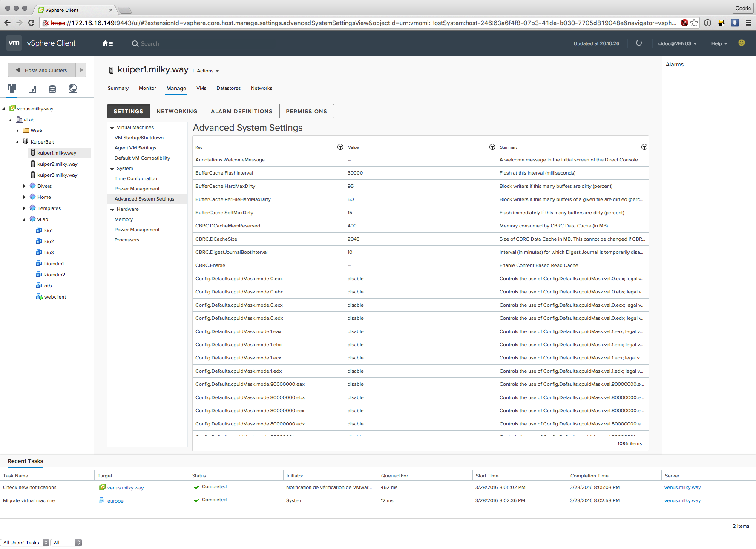This screenshot has height=549, width=756.
Task: Collapse the venus.milky.way tree node
Action: [4, 109]
